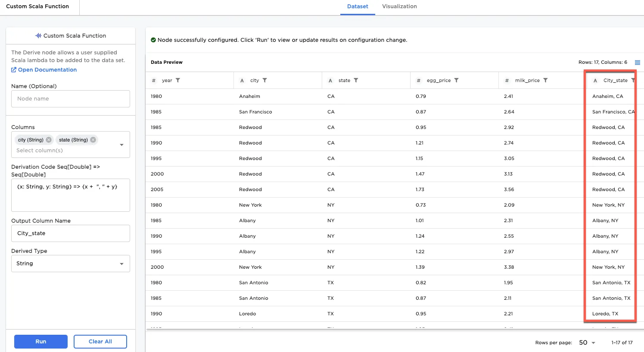Screen dimensions: 644x352
Task: Click the milk price 2.64 cell
Action: point(509,112)
